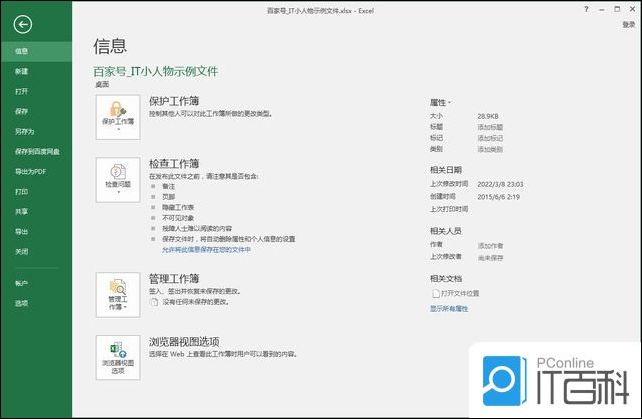
Task: Click the 不可见对象 list item
Action: (x=178, y=218)
